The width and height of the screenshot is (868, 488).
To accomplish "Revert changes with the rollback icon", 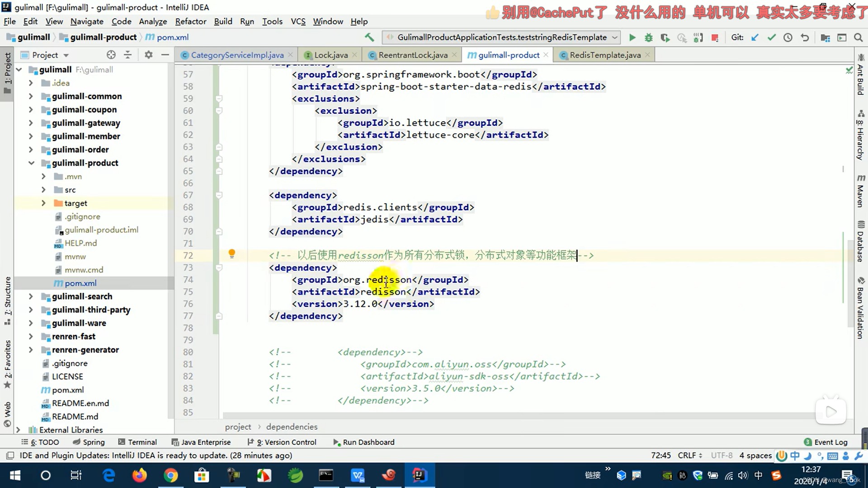I will coord(805,38).
